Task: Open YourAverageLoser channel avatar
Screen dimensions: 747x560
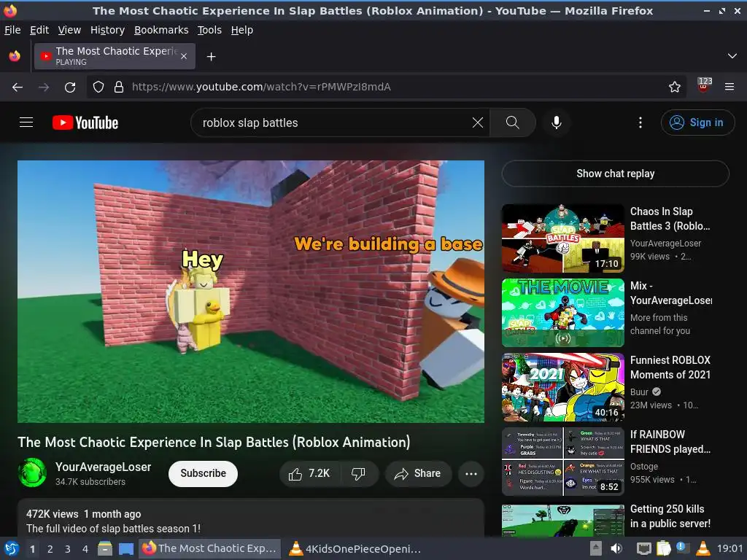Action: coord(32,472)
